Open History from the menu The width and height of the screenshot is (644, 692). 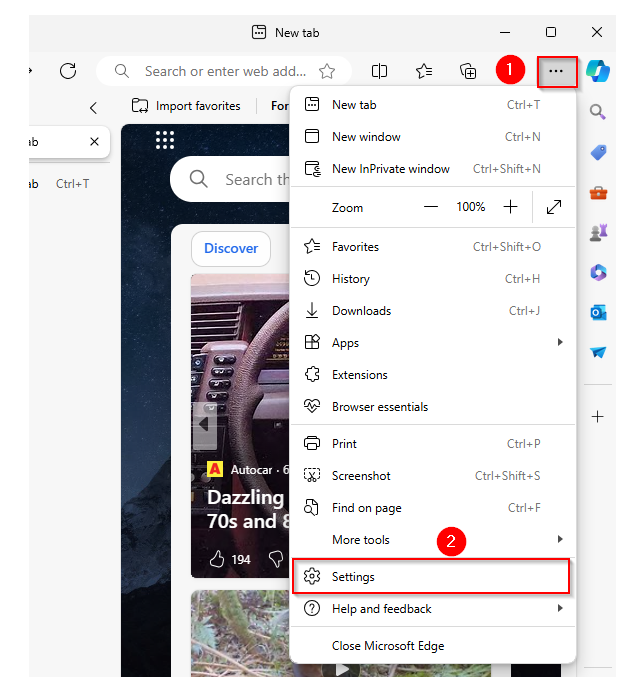tap(433, 279)
